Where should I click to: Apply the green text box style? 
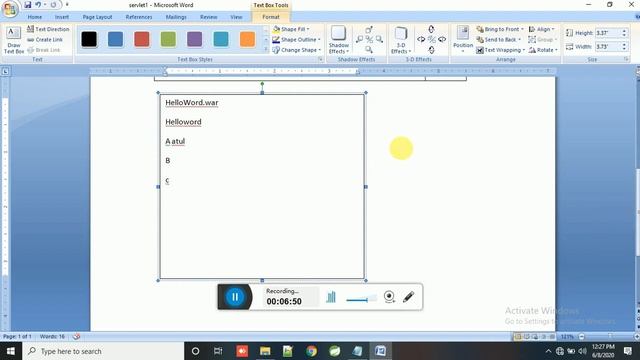coord(168,39)
